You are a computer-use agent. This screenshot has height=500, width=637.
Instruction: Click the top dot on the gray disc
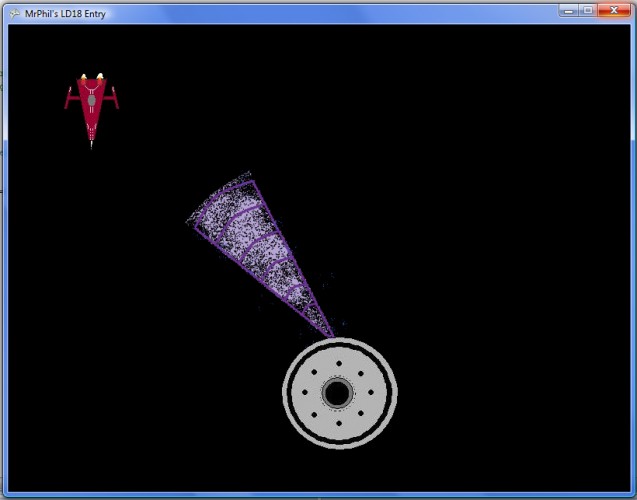pyautogui.click(x=339, y=363)
